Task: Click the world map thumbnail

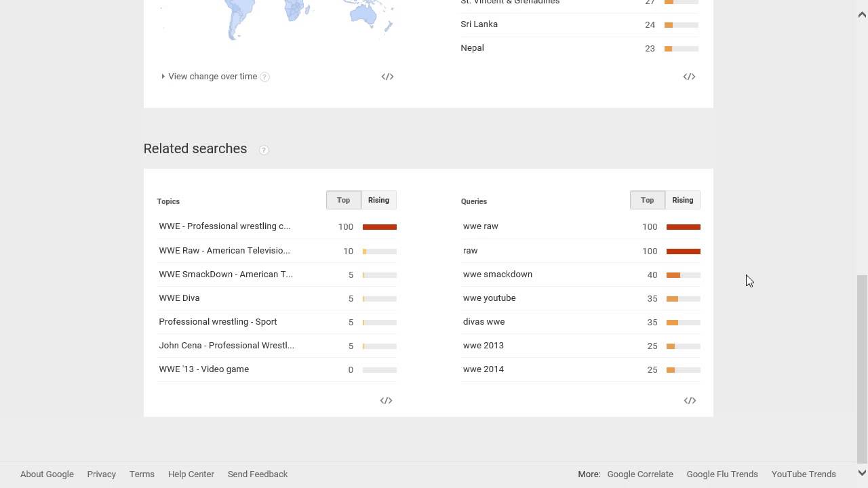Action: [x=278, y=20]
